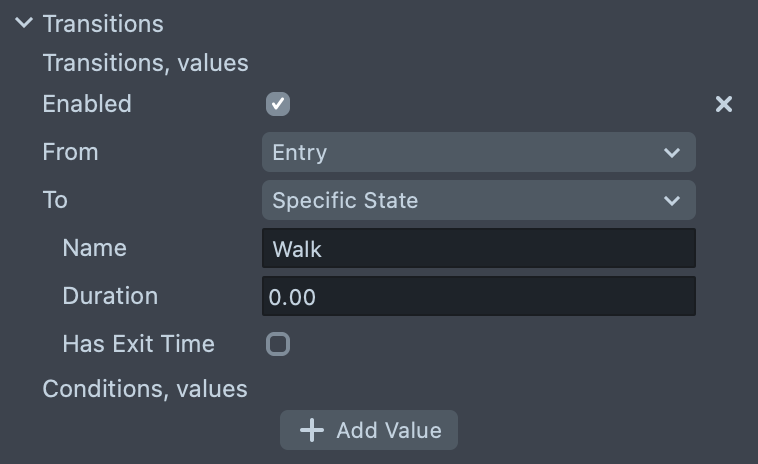Select the 'Conditions, values' label
The image size is (758, 464).
point(145,388)
